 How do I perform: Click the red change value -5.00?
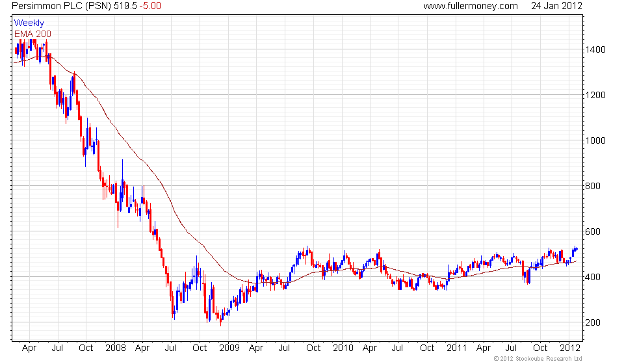pos(150,6)
